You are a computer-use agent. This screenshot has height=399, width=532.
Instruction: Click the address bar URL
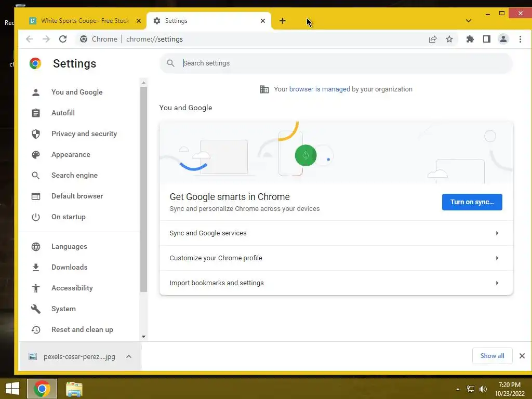154,39
